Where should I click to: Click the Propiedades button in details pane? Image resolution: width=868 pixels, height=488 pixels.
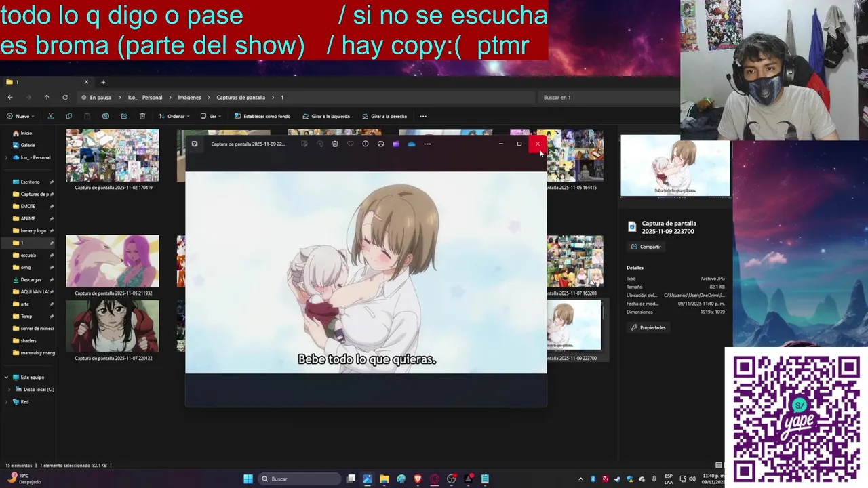(x=648, y=327)
